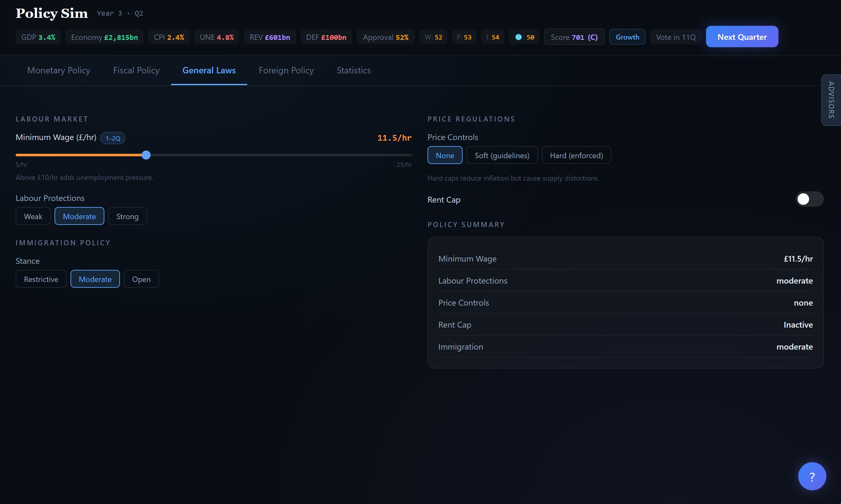Viewport: 841px width, 504px height.
Task: Select Restrictive immigration stance
Action: tap(41, 279)
